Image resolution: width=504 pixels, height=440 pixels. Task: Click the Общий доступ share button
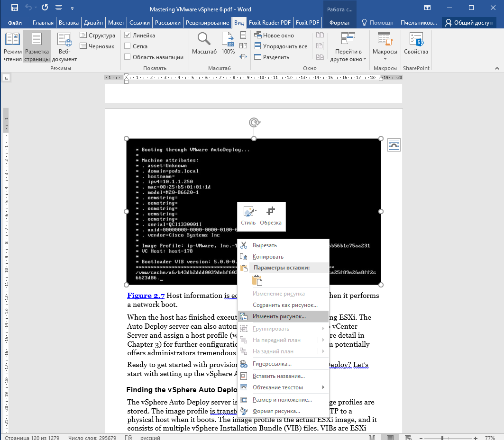tap(469, 22)
